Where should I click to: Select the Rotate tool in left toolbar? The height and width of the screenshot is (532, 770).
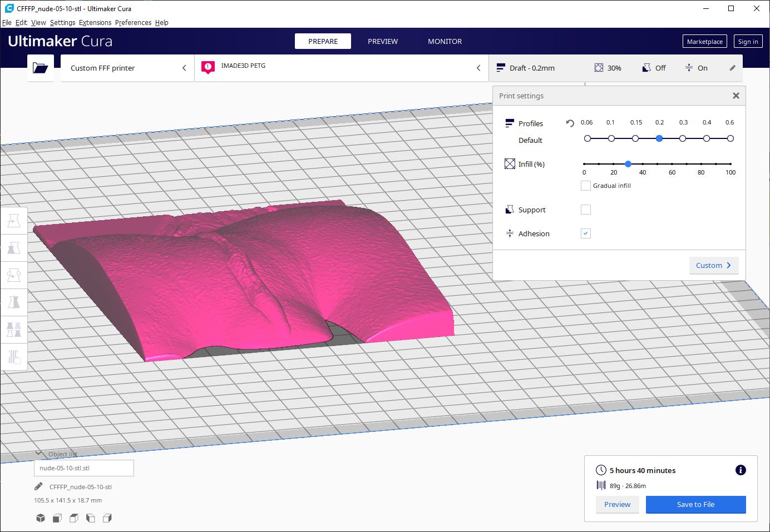(14, 275)
